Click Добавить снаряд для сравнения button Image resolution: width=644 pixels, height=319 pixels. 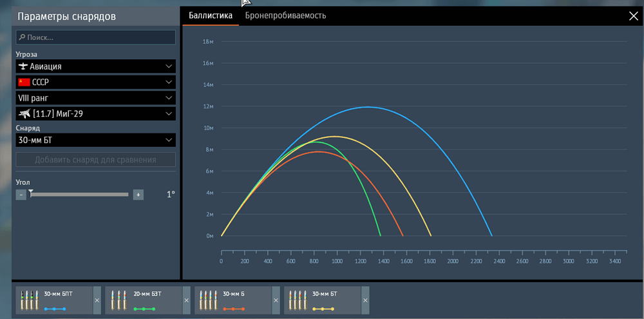(x=95, y=160)
